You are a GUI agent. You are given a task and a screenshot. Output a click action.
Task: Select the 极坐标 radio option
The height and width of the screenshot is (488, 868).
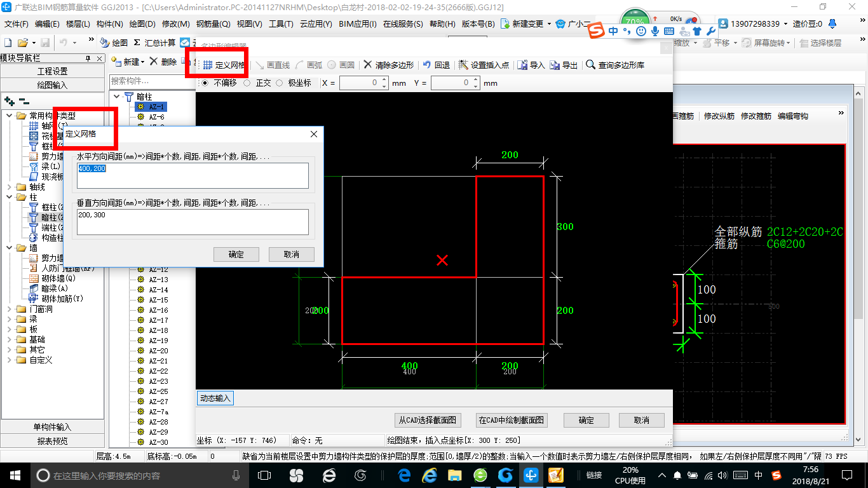pos(280,83)
